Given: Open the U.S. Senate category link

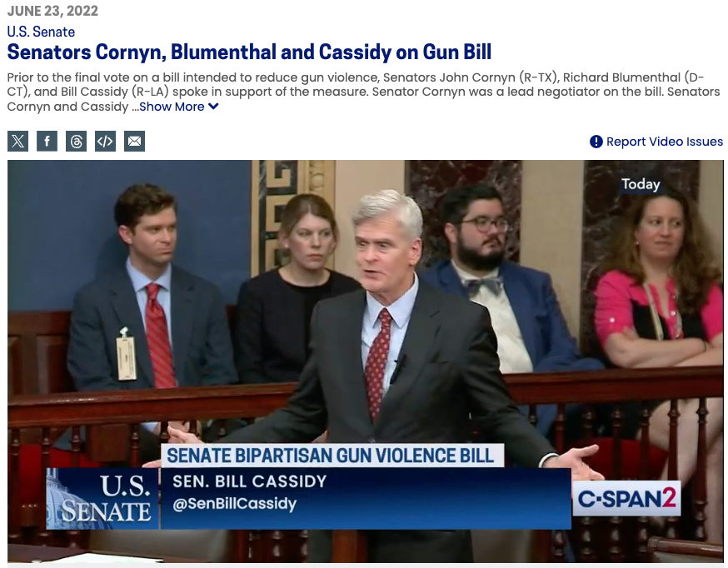Looking at the screenshot, I should click(x=41, y=32).
